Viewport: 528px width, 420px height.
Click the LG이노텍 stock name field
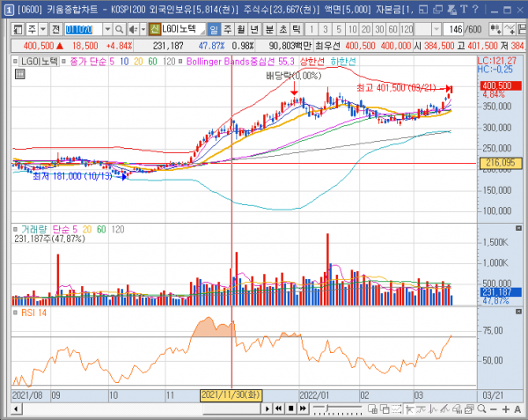pos(183,29)
